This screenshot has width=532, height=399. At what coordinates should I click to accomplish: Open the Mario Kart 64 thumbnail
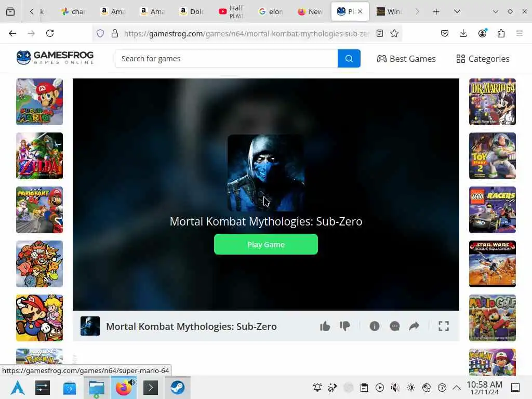[39, 210]
